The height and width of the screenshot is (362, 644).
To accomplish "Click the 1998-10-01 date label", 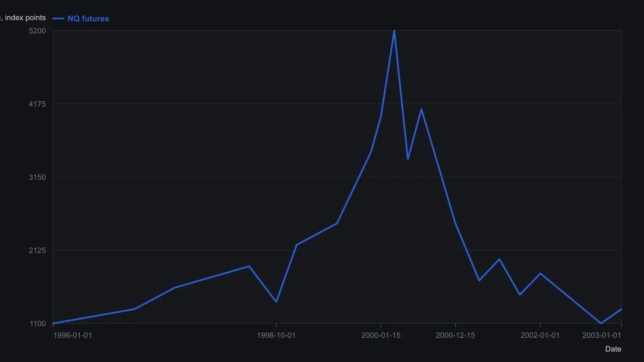I will (276, 335).
